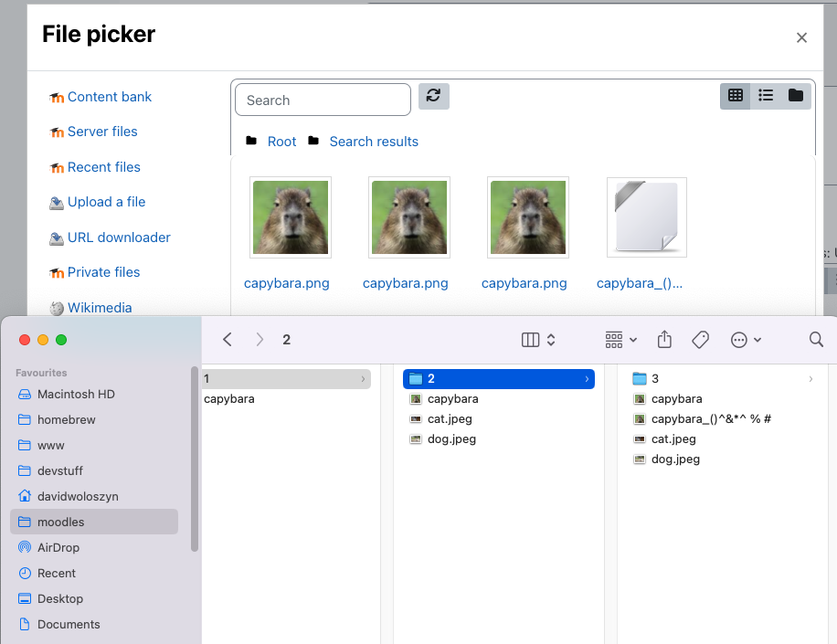Image resolution: width=837 pixels, height=644 pixels.
Task: Switch to list details view
Action: tap(766, 96)
